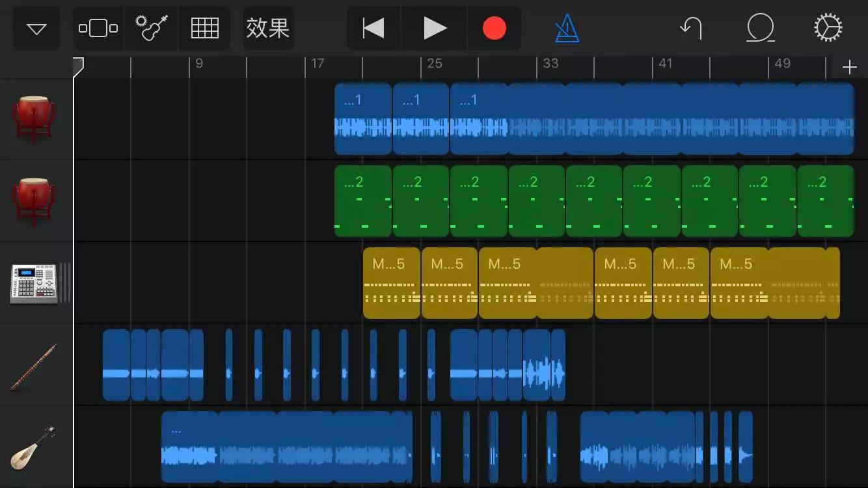Start recording with red Record button

[x=495, y=29]
